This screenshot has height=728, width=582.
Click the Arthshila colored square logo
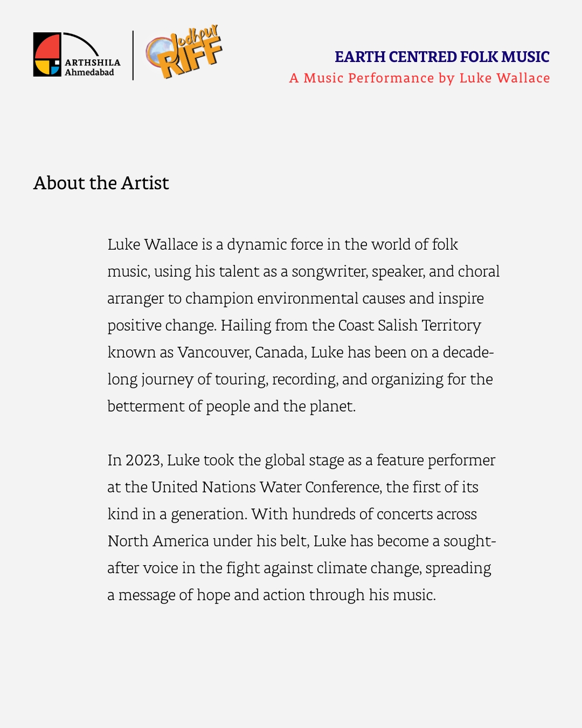pos(47,54)
